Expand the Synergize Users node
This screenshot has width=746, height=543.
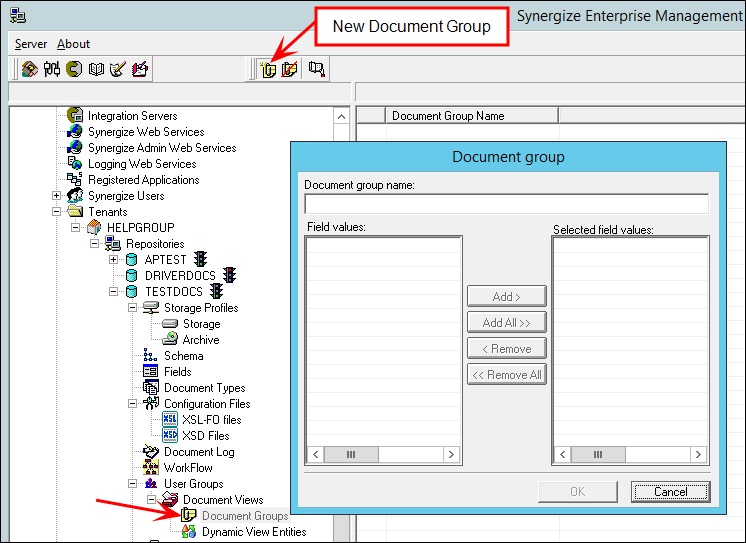57,196
